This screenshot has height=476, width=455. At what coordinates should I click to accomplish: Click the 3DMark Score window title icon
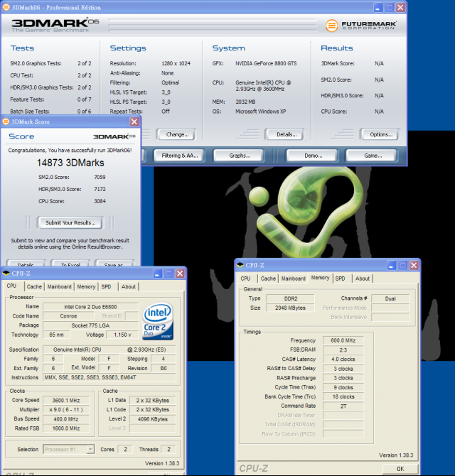tap(6, 121)
